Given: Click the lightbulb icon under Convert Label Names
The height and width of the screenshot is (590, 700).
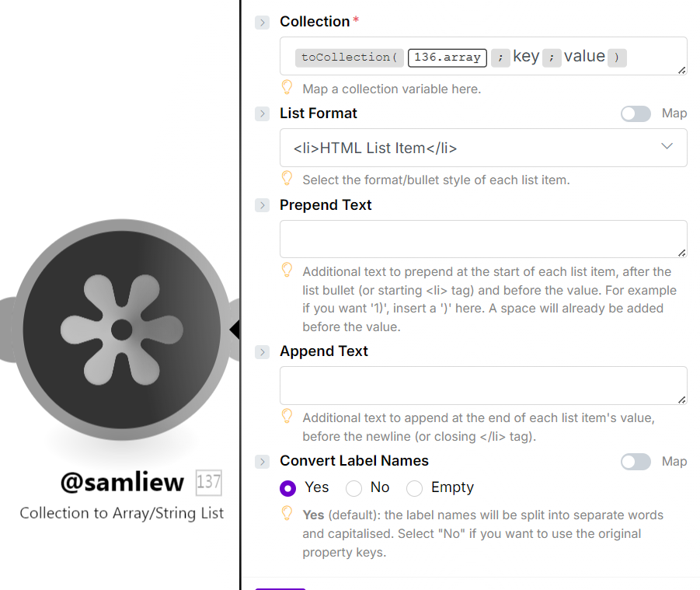Looking at the screenshot, I should [x=287, y=514].
